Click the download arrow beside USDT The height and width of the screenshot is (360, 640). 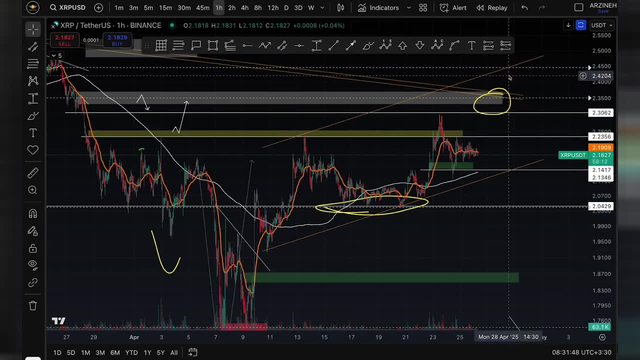coord(568,25)
